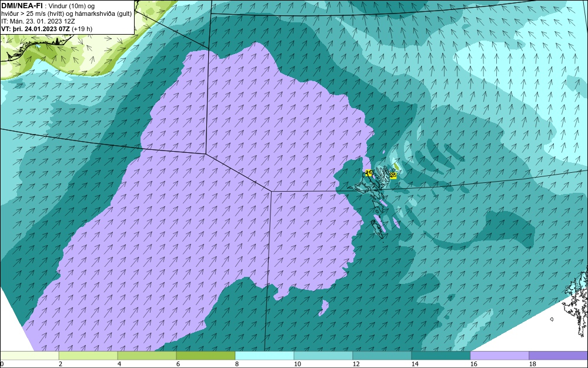The image size is (588, 368).
Task: Select the 2–4 m/s light green legend swatch
Action: click(x=88, y=356)
